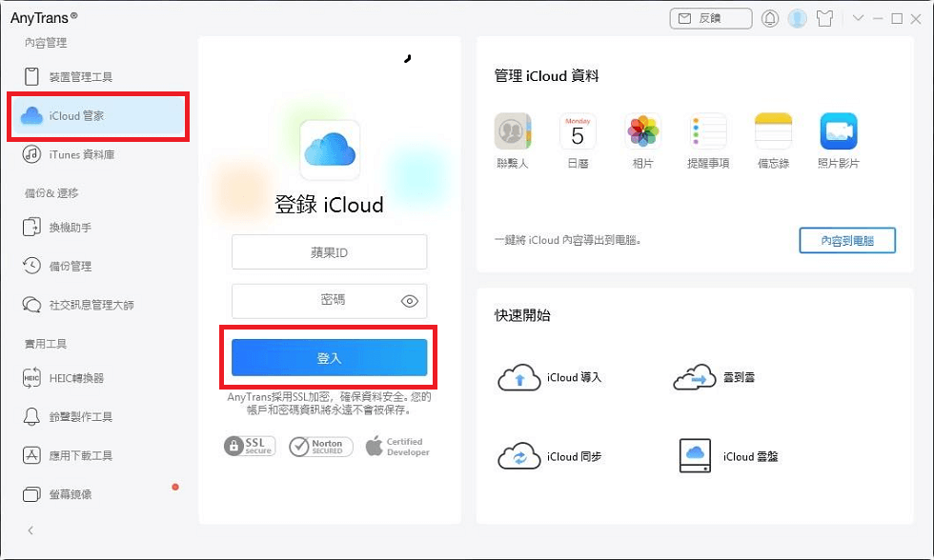Open 裝置管理工具 in the sidebar
This screenshot has height=560, width=934.
pyautogui.click(x=68, y=77)
